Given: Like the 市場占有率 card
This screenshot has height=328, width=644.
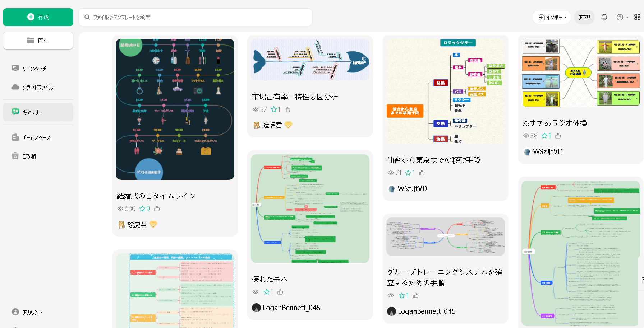Looking at the screenshot, I should 287,109.
